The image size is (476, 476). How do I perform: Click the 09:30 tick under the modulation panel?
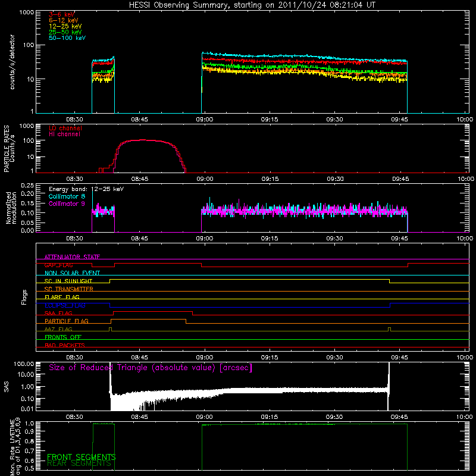tap(334, 239)
